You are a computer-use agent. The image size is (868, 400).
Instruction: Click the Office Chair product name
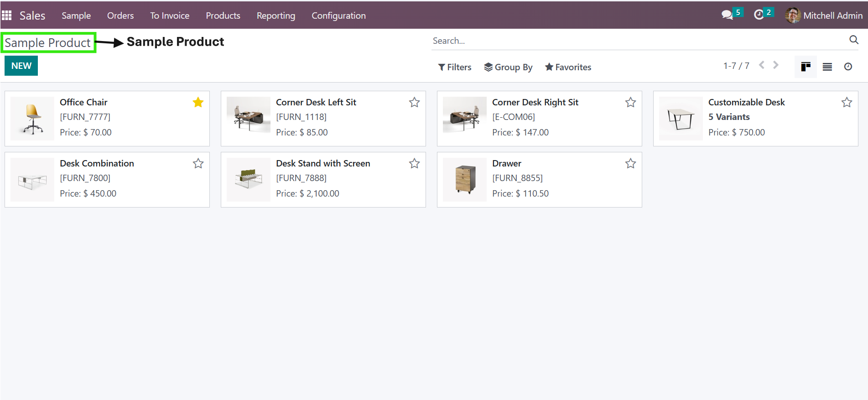coord(83,102)
